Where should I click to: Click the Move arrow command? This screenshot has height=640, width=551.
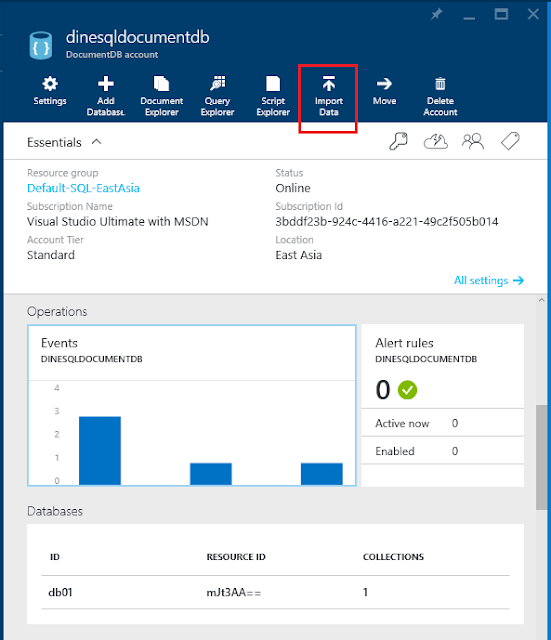(x=384, y=91)
